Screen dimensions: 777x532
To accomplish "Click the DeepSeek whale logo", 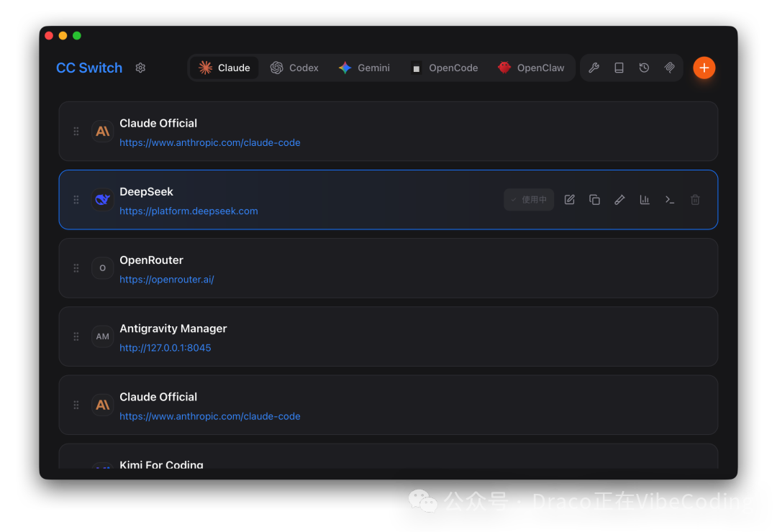I will tap(103, 200).
